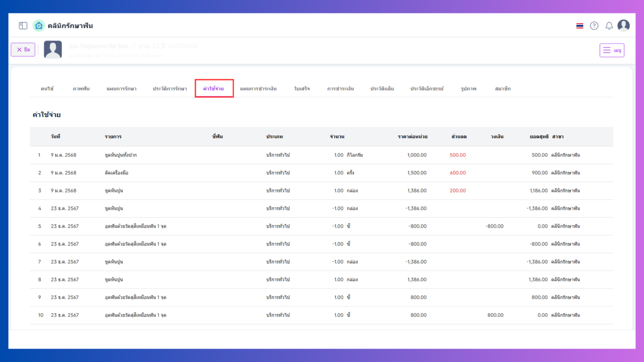Toggle the sidebar panel icon

pos(23,26)
